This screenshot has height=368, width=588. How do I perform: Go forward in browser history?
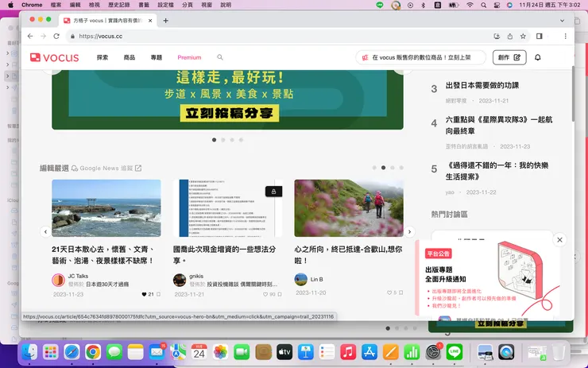(x=43, y=36)
